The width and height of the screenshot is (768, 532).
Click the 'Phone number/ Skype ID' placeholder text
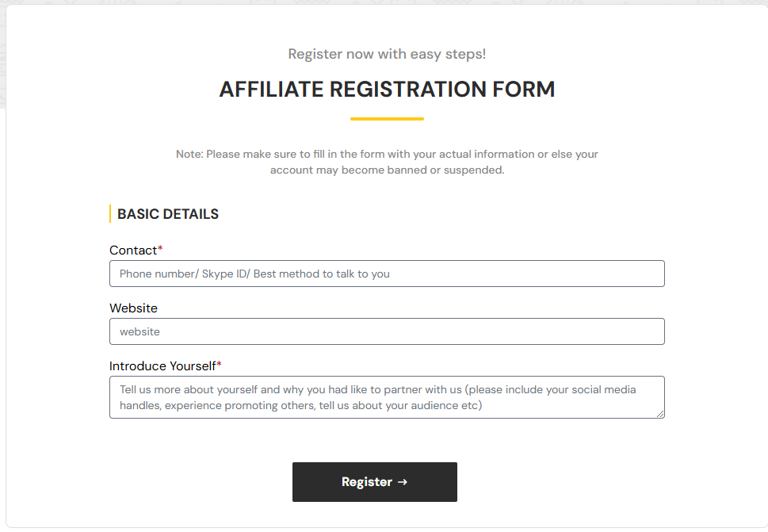(x=254, y=274)
